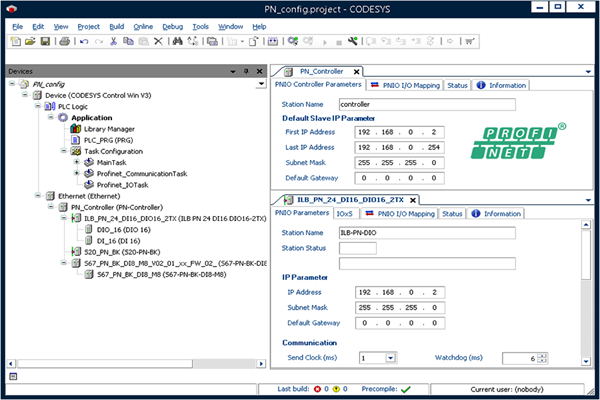Image resolution: width=600 pixels, height=400 pixels.
Task: Click the Cut scissors icon
Action: 113,41
